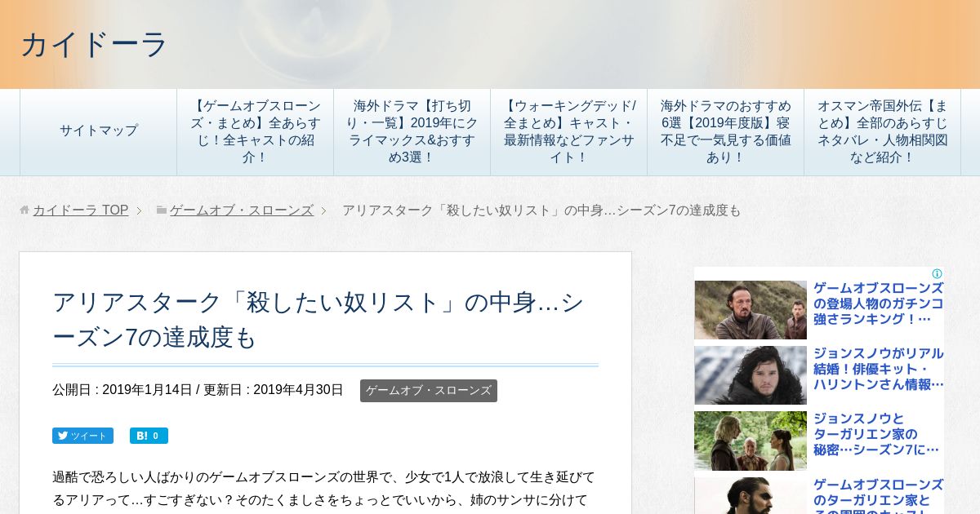Screen dimensions: 980x514
Task: Click folder icon in breadcrumb
Action: click(x=162, y=210)
